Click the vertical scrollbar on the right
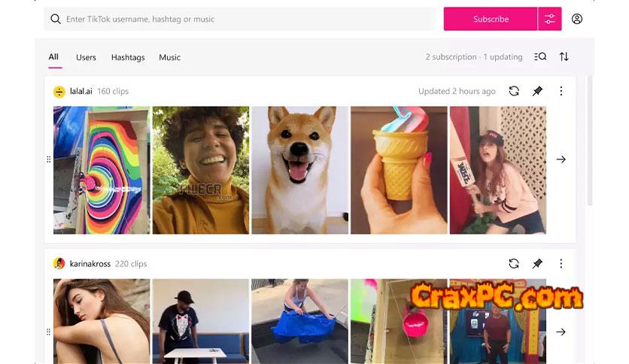 click(590, 141)
